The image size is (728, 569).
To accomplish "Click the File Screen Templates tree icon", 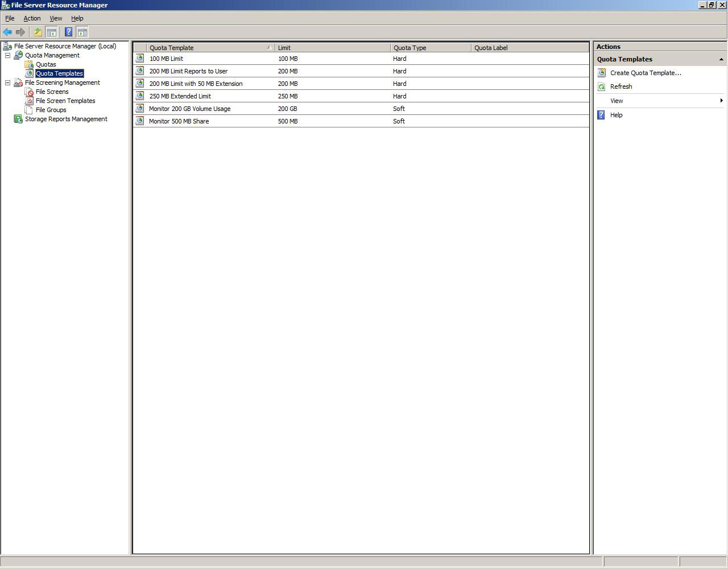I will 29,101.
